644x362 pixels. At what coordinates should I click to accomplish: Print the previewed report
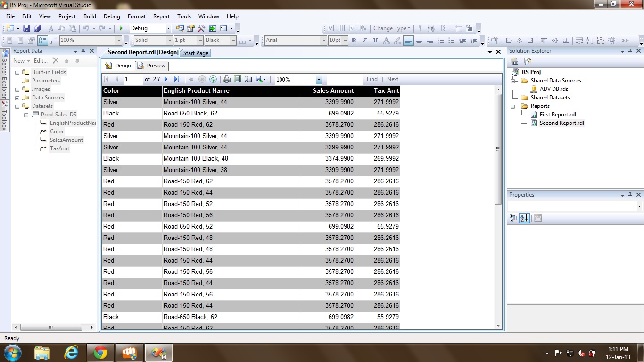(227, 80)
